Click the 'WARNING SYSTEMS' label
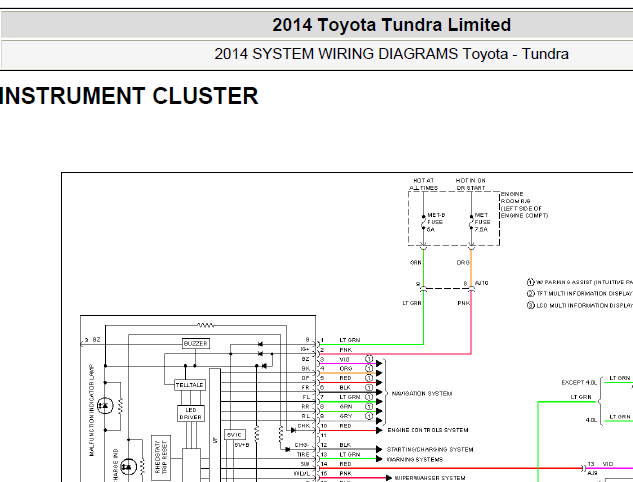The image size is (633, 482). [x=415, y=459]
